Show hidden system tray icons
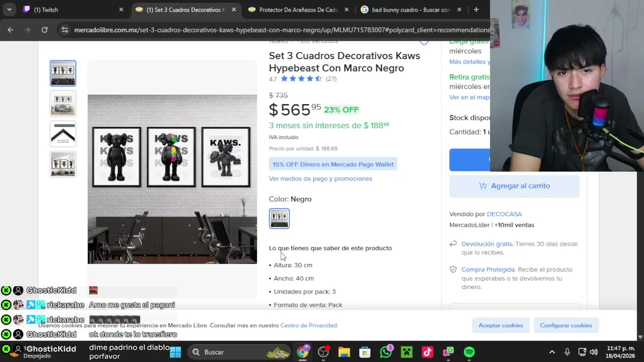The height and width of the screenshot is (362, 644). pyautogui.click(x=552, y=352)
